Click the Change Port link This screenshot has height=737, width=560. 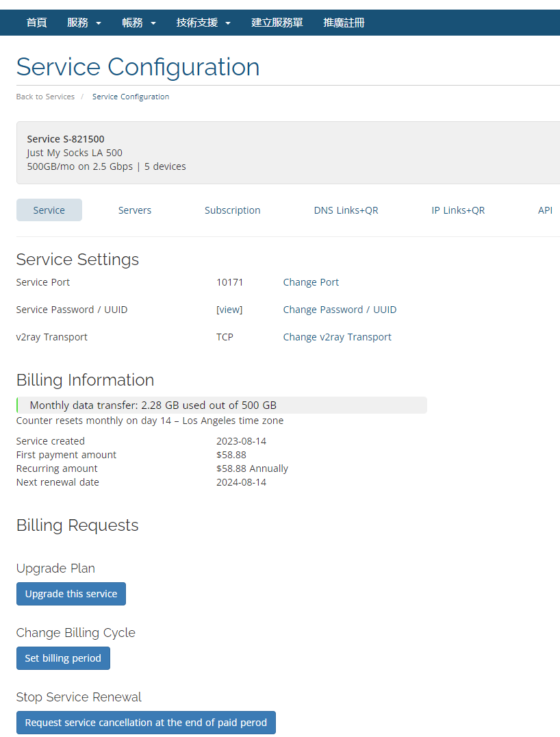pyautogui.click(x=311, y=282)
